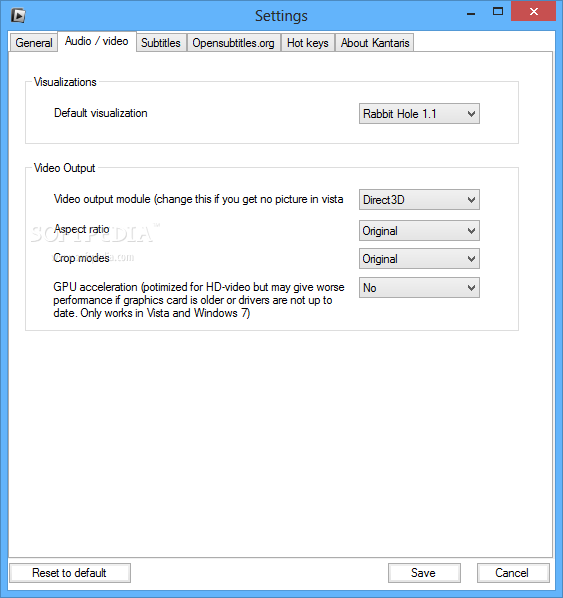This screenshot has width=563, height=598.
Task: Maximize the Settings window
Action: click(498, 12)
